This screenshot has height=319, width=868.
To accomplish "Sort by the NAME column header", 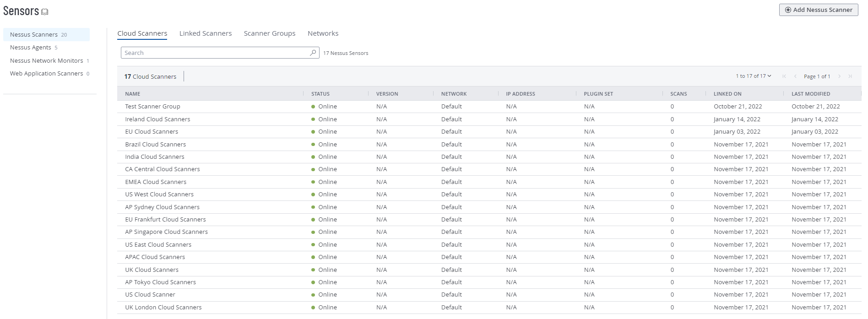I will pyautogui.click(x=133, y=94).
